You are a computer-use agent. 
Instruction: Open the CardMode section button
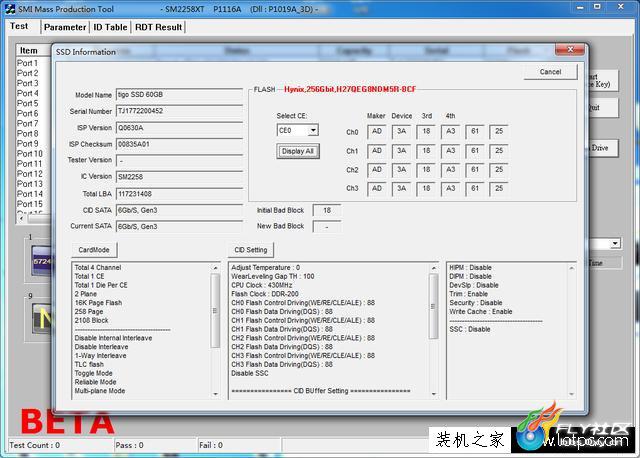click(x=94, y=250)
